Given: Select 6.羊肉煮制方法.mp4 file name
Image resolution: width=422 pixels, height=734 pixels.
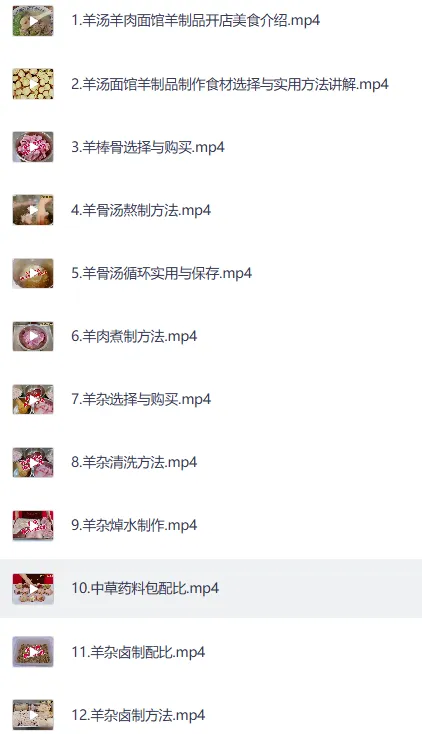Looking at the screenshot, I should click(x=134, y=336).
